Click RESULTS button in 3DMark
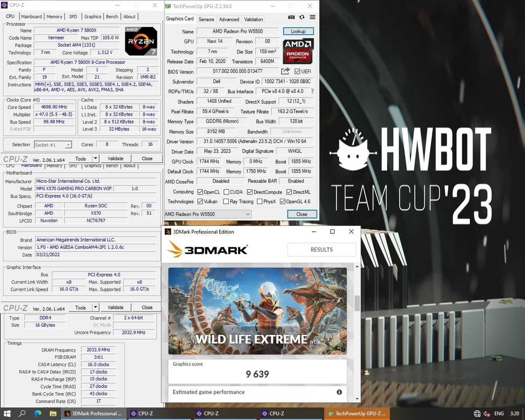Image resolution: width=525 pixels, height=420 pixels. point(322,250)
